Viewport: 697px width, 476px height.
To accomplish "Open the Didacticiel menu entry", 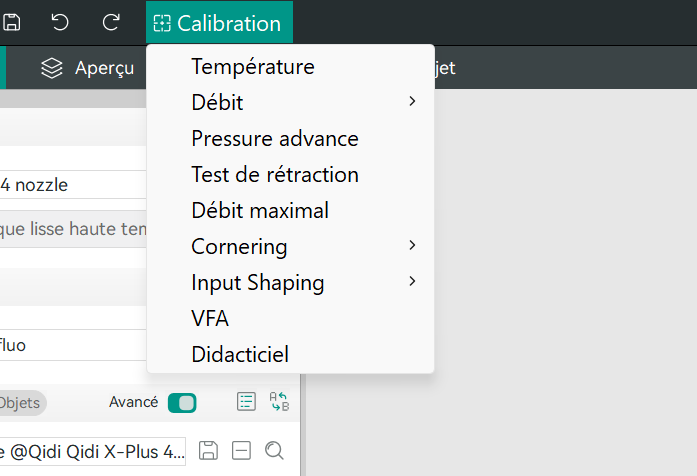I will point(240,355).
